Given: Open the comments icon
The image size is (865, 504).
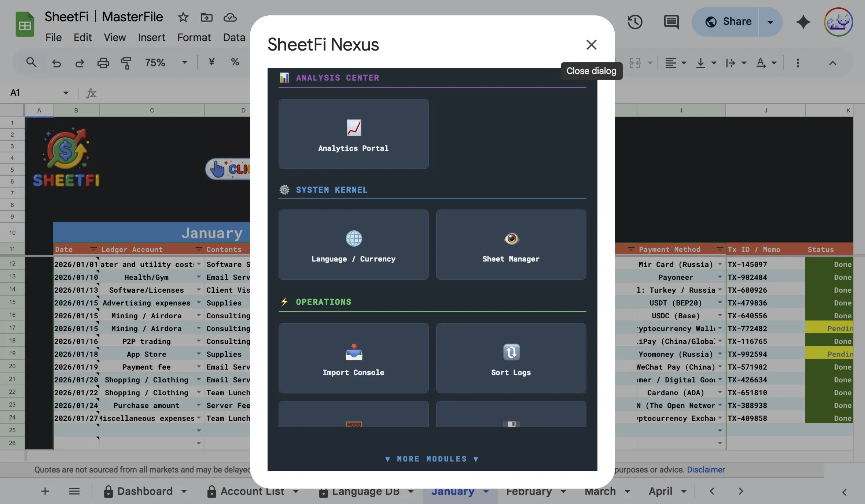Looking at the screenshot, I should pyautogui.click(x=671, y=22).
